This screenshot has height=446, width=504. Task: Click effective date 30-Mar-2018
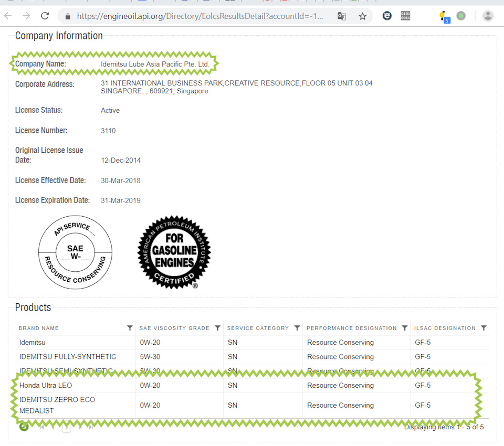point(121,180)
